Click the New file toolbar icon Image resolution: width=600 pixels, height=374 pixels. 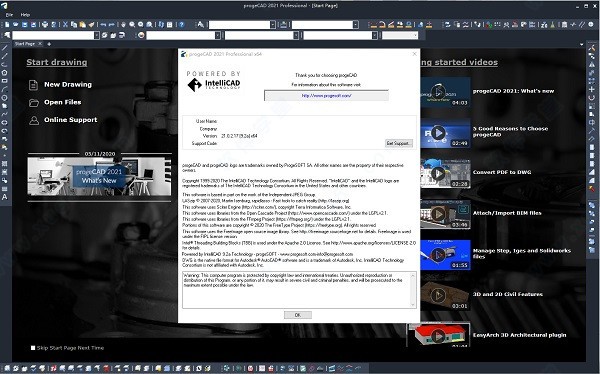pyautogui.click(x=7, y=24)
